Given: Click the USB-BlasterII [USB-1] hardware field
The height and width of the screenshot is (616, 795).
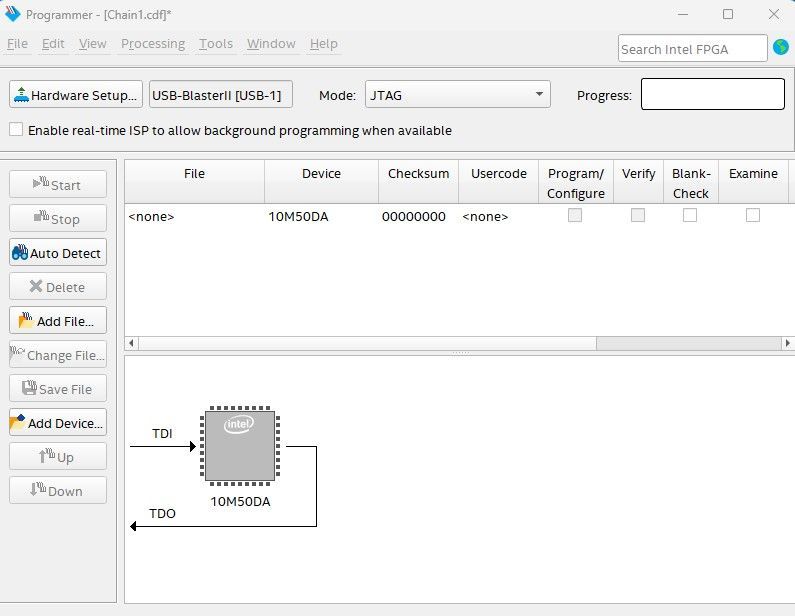Looking at the screenshot, I should coord(221,94).
